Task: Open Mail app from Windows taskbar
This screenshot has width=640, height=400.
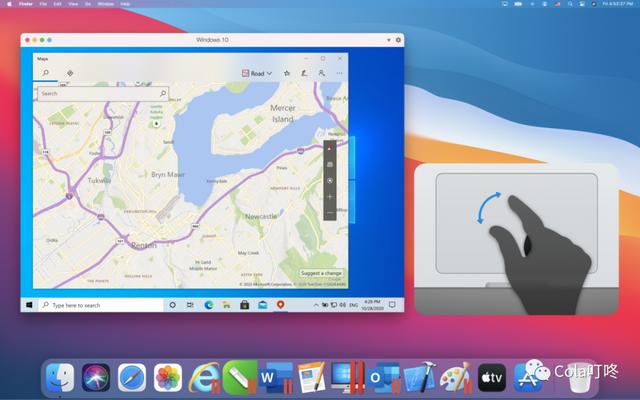Action: [262, 305]
